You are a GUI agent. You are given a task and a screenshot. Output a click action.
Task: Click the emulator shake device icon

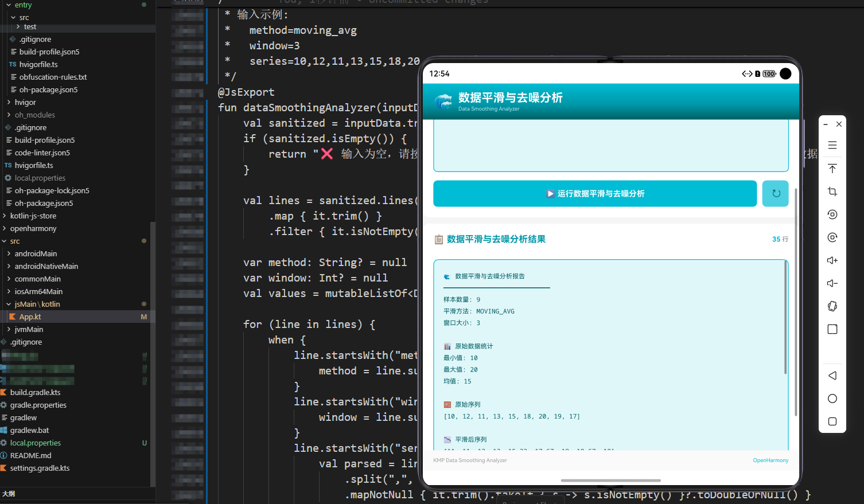point(832,306)
